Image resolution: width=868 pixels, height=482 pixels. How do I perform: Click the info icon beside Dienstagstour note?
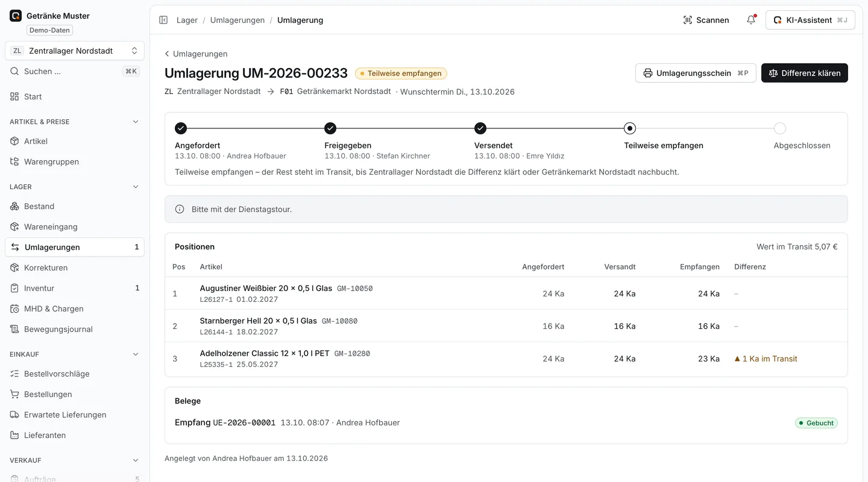point(180,209)
